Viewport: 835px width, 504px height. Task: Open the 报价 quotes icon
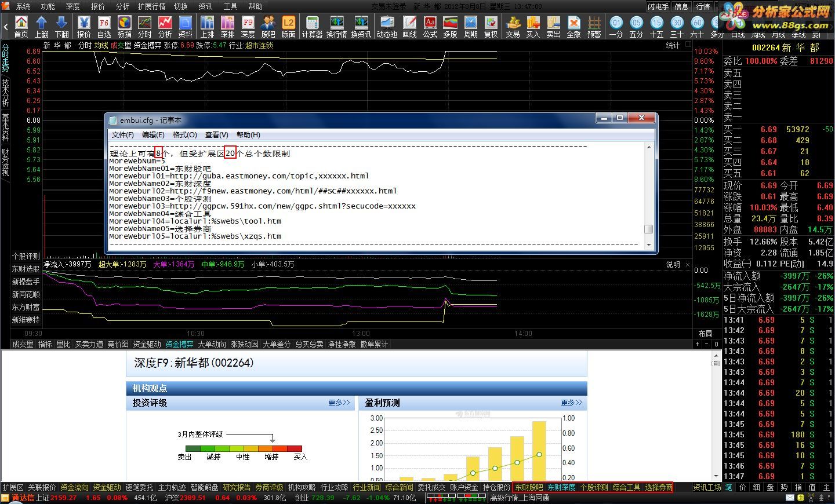tap(84, 27)
